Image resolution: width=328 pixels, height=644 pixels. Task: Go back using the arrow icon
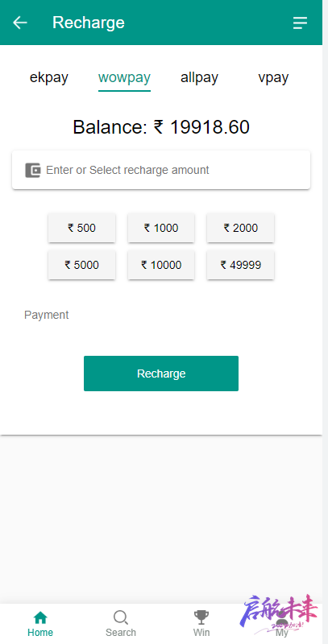(x=19, y=23)
